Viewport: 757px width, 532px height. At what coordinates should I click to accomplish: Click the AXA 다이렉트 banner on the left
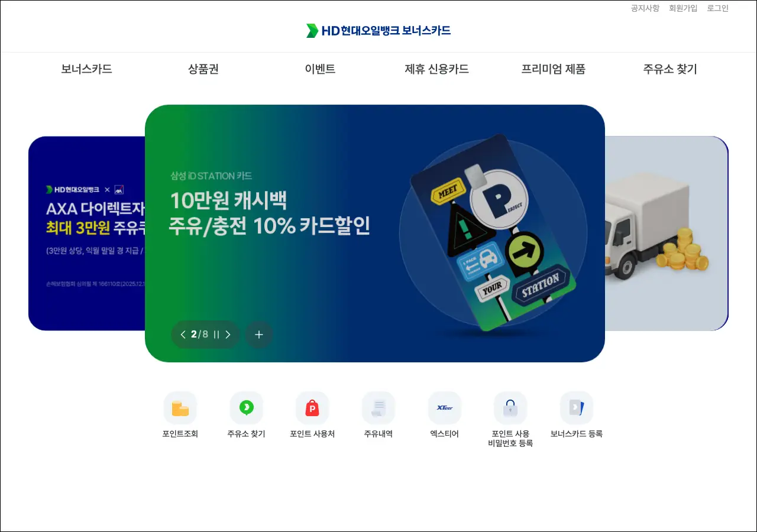[x=87, y=233]
